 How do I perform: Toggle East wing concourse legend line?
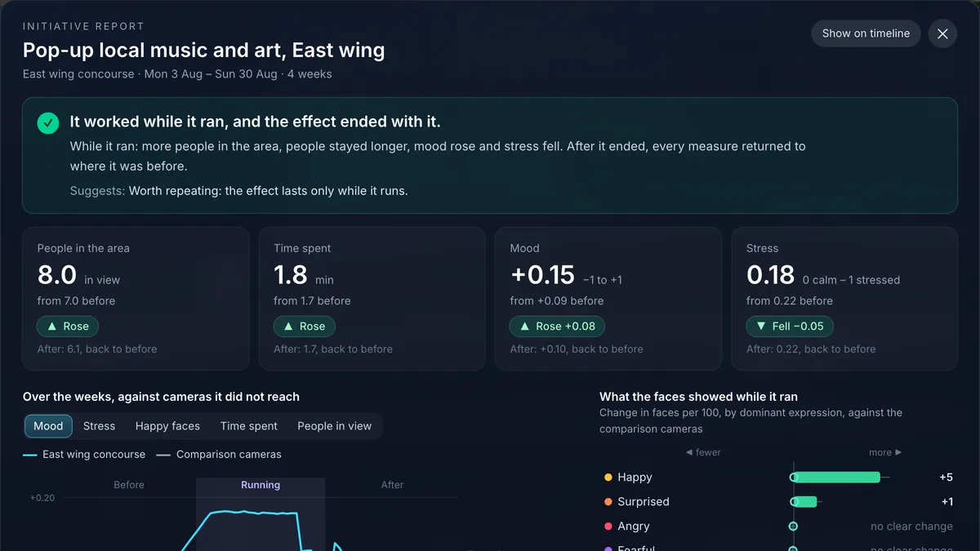coord(84,455)
